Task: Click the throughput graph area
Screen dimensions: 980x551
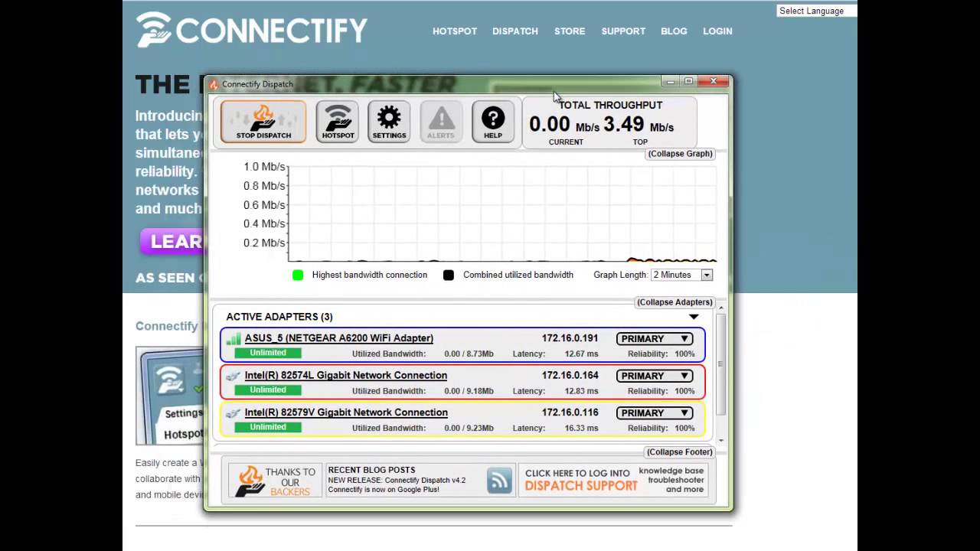Action: pyautogui.click(x=501, y=214)
